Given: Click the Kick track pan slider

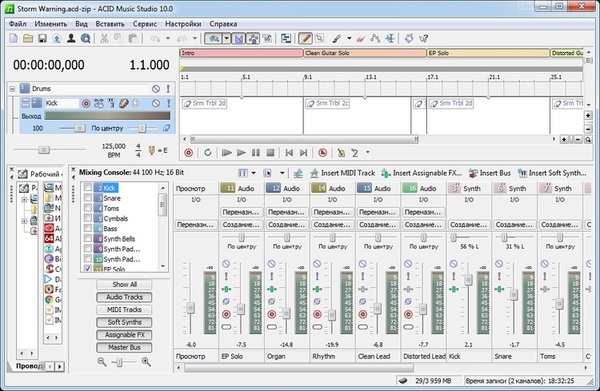Looking at the screenshot, I should [142, 128].
